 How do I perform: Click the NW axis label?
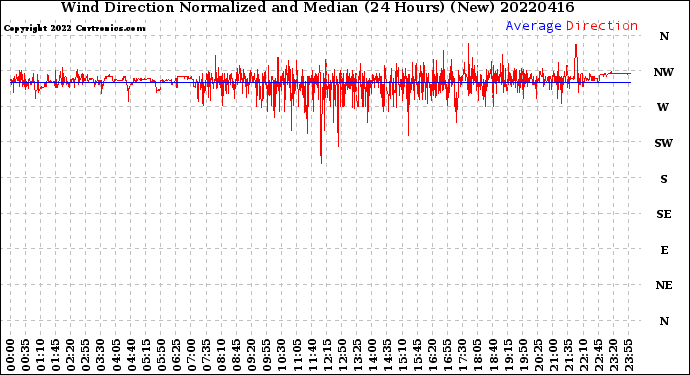click(664, 72)
